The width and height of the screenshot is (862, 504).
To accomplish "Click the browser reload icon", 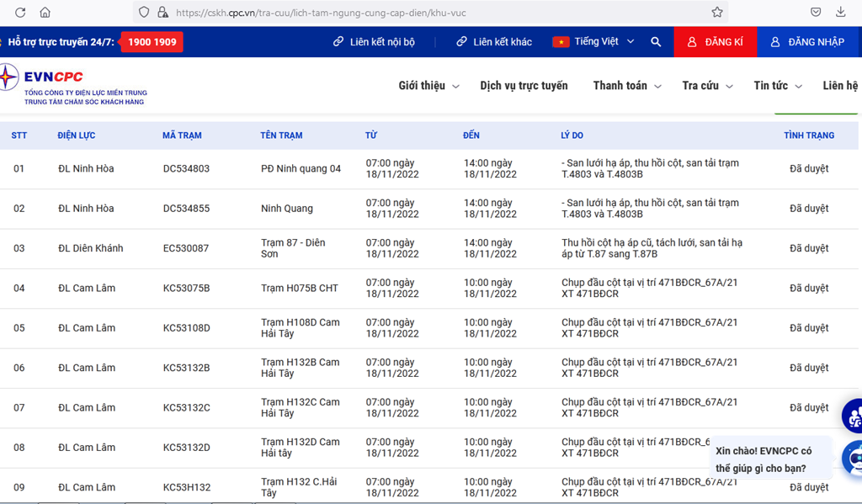I will tap(20, 13).
